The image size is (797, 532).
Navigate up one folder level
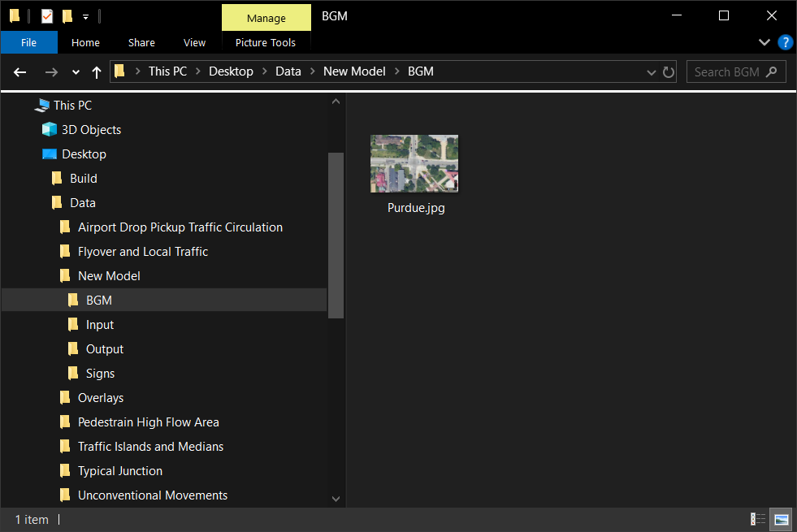point(97,72)
